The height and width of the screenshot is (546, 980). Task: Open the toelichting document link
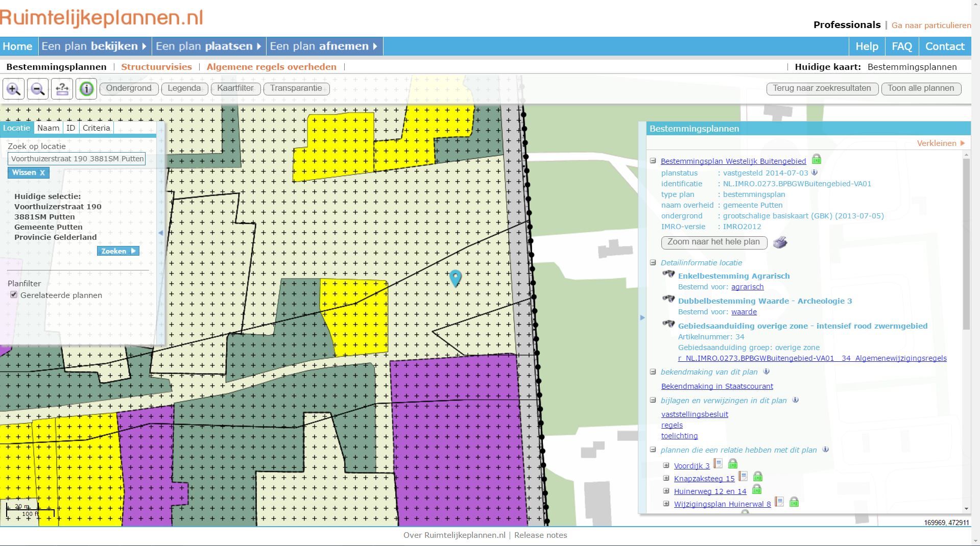pos(679,436)
